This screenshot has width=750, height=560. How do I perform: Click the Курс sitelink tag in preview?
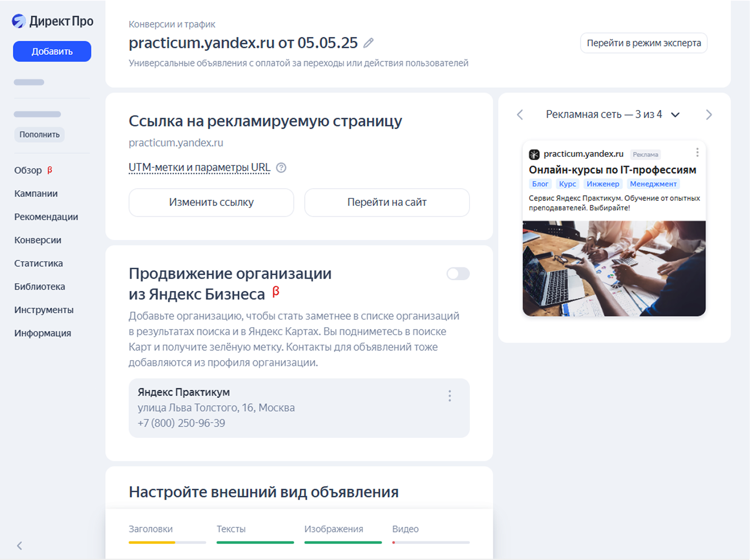[x=567, y=184]
